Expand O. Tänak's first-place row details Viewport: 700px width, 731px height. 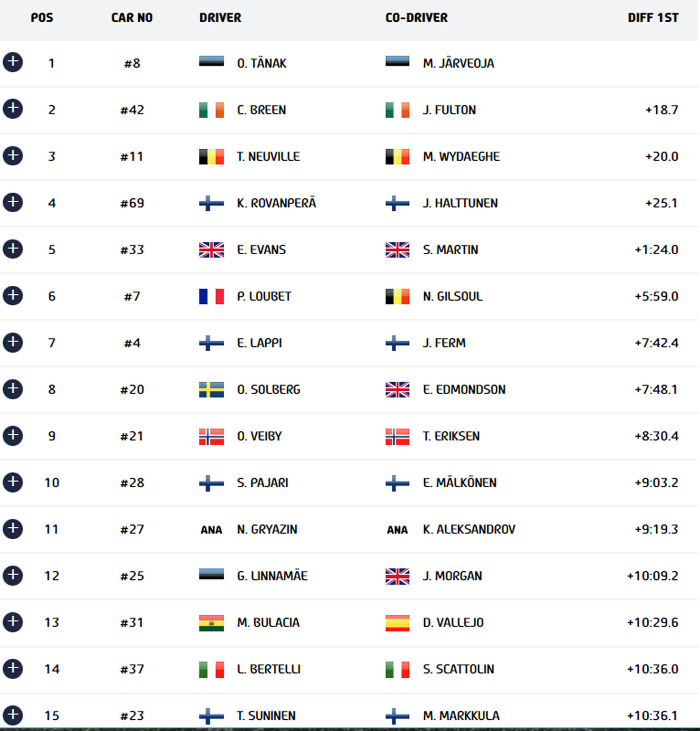(x=13, y=62)
